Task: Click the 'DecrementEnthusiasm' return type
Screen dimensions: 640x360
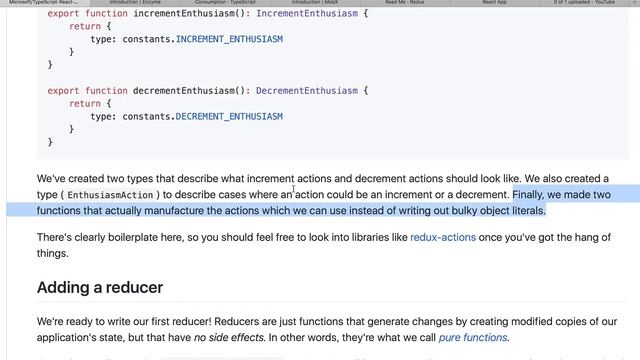Action: pos(307,91)
